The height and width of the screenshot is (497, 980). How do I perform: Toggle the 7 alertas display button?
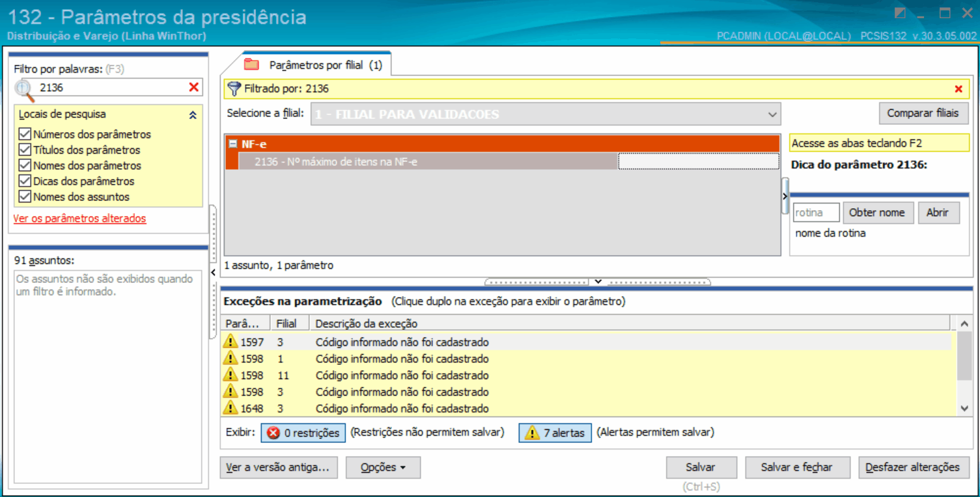555,433
